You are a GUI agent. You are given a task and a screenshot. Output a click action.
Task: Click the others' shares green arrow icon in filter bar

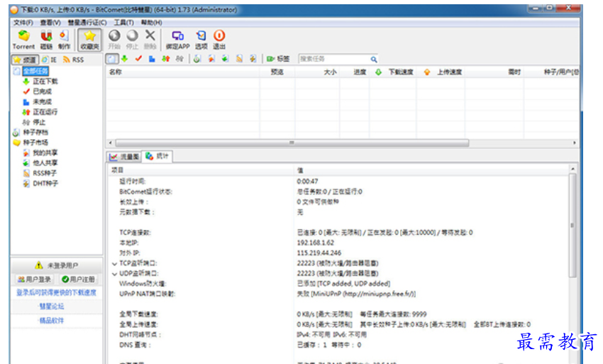click(x=225, y=59)
